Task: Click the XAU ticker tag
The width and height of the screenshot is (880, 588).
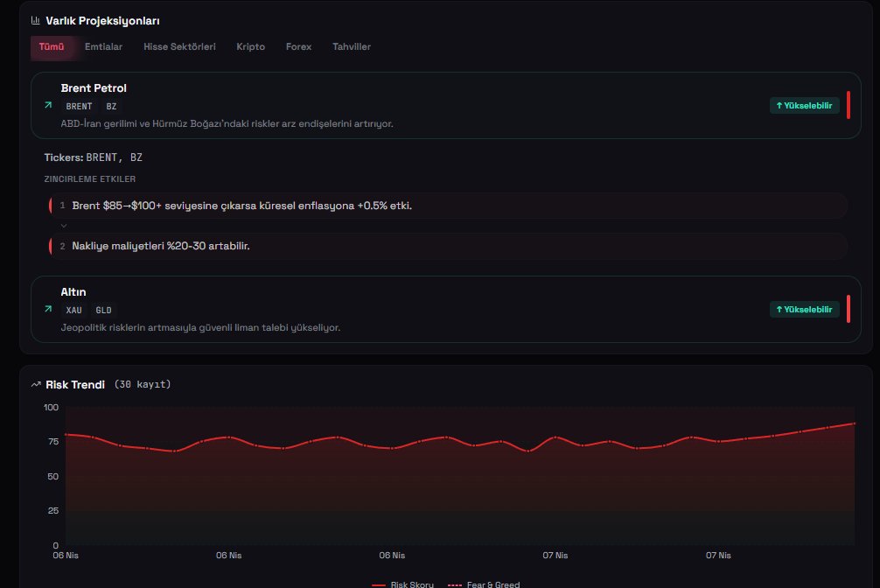Action: click(73, 310)
